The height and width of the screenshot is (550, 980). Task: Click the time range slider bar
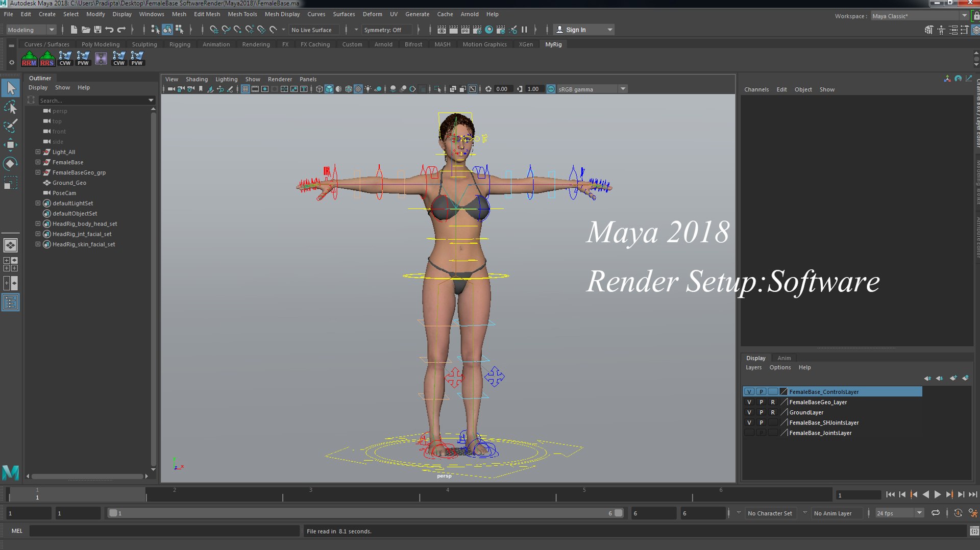click(365, 513)
